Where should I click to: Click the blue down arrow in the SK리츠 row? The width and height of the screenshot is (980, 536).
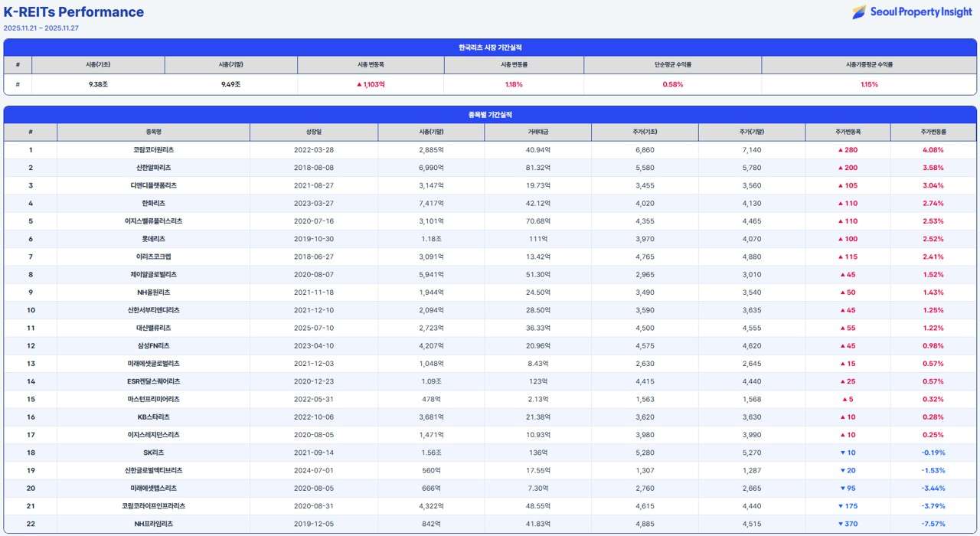coord(843,453)
